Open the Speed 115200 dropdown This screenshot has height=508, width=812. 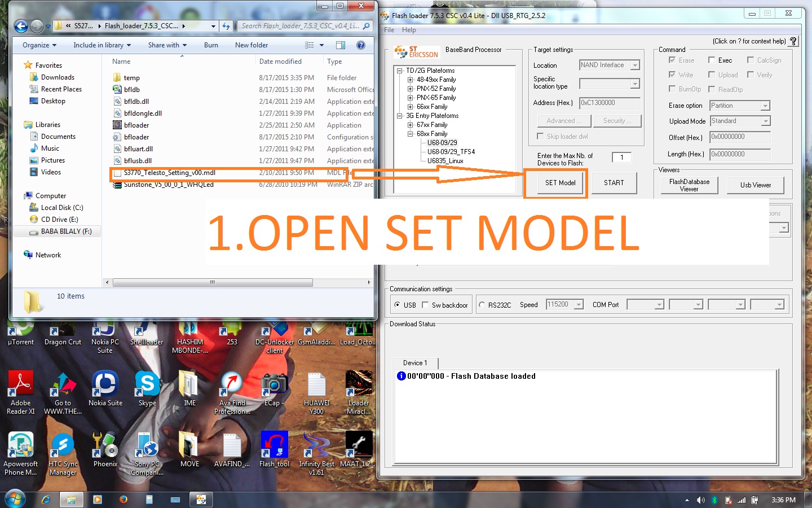coord(579,305)
